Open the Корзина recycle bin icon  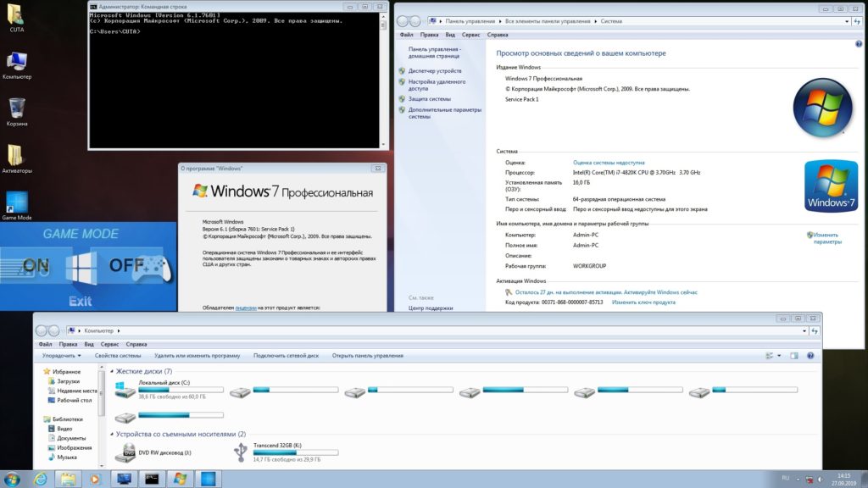17,113
